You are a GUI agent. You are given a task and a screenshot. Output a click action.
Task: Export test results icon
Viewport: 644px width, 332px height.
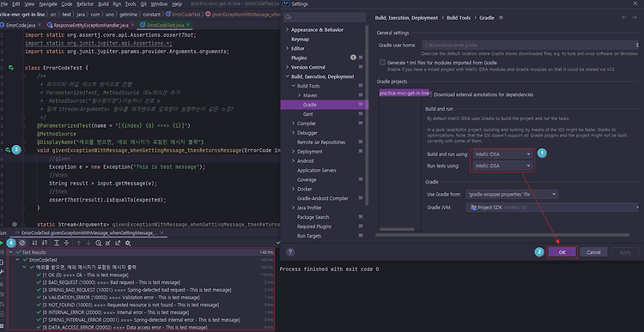pos(118,243)
